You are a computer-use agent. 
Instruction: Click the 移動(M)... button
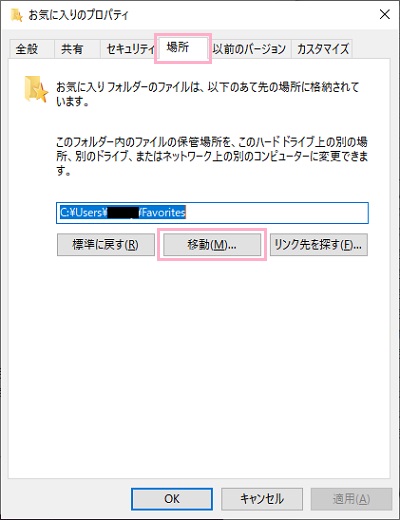[x=212, y=245]
